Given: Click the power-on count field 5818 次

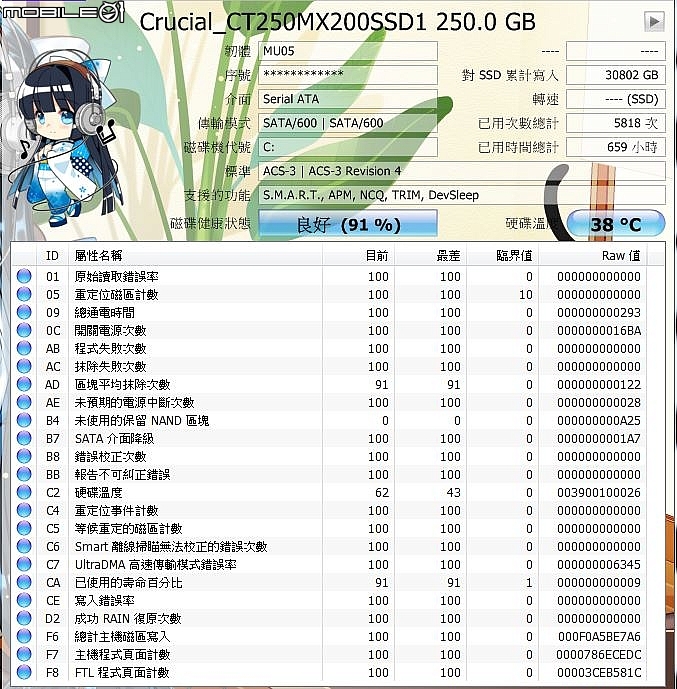Looking at the screenshot, I should coord(615,123).
